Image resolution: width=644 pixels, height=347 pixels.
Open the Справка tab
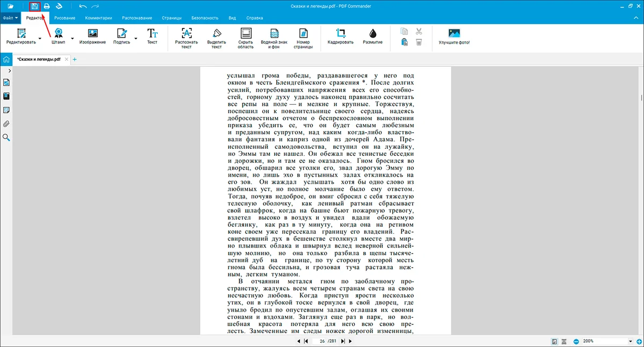click(x=255, y=18)
